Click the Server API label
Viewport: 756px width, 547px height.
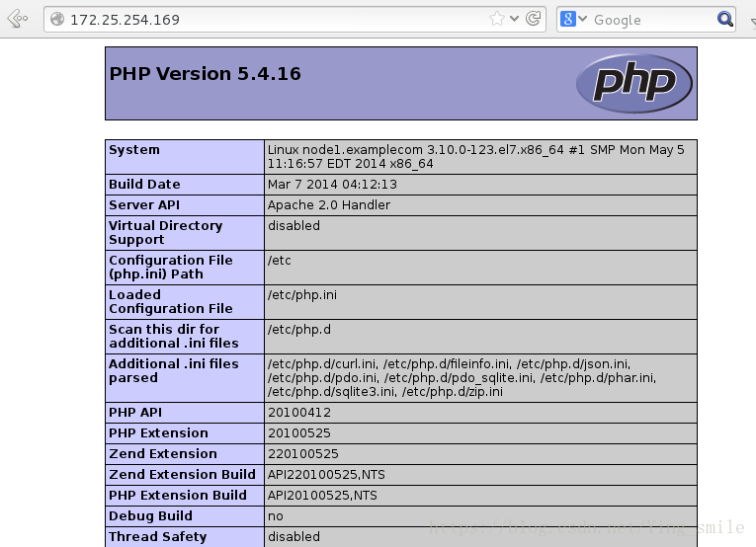tap(144, 205)
